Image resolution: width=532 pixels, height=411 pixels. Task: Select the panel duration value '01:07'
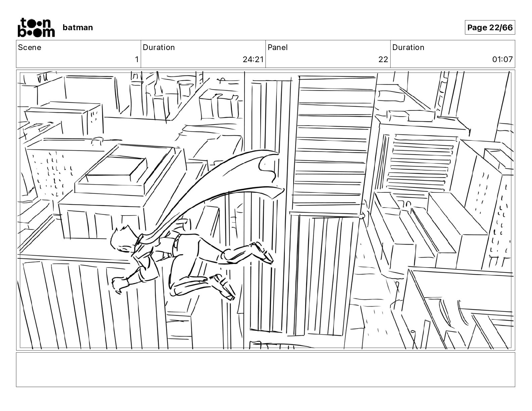click(502, 59)
